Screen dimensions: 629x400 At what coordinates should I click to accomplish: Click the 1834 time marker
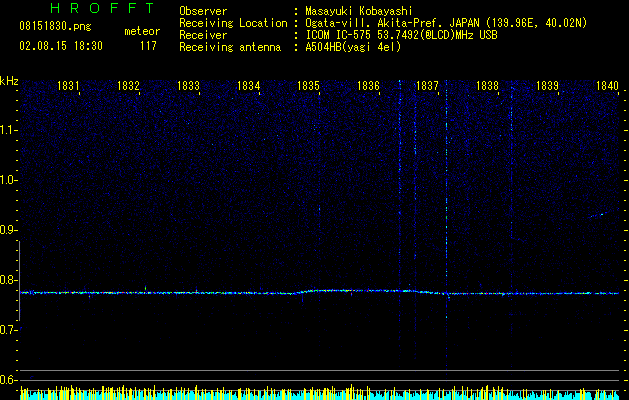click(x=248, y=85)
